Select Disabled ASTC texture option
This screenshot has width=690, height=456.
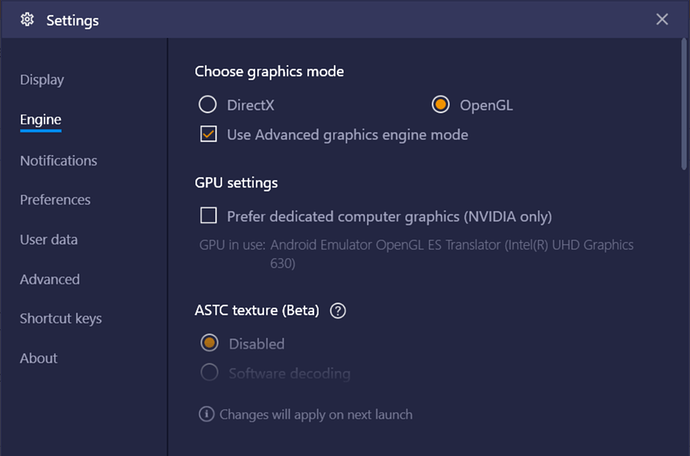pos(209,343)
